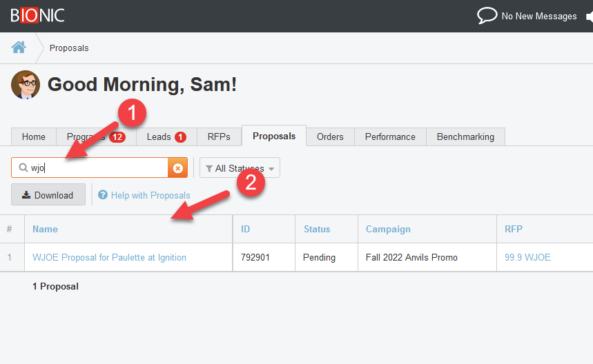Click into the proposal search field
Screen dimensions: 593x364
97,168
